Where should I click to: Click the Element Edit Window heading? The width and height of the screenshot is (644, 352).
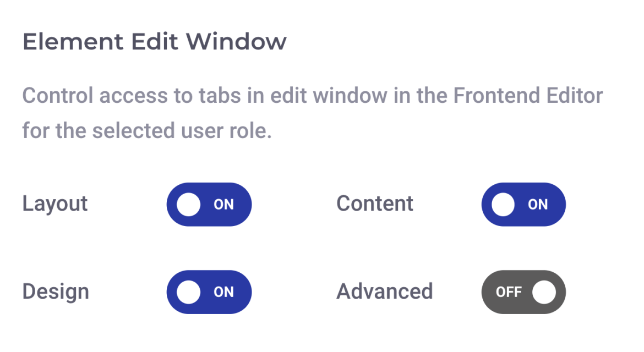[x=155, y=42]
